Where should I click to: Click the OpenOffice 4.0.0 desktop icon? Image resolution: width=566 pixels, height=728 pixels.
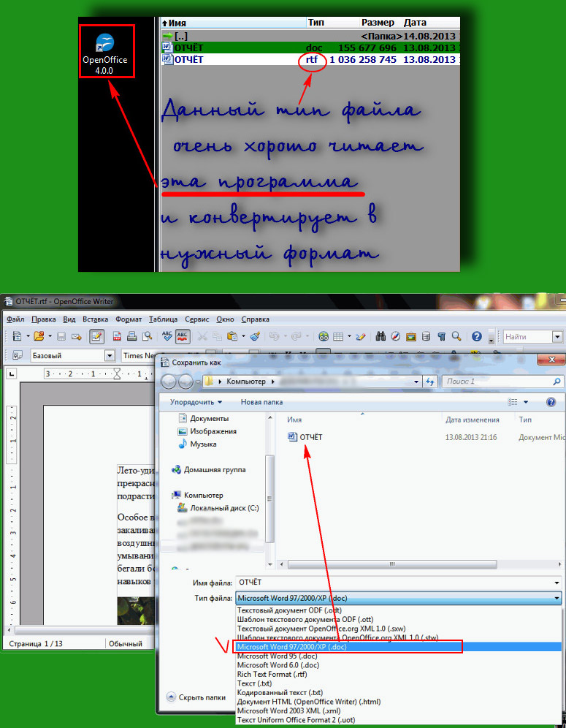click(x=108, y=55)
